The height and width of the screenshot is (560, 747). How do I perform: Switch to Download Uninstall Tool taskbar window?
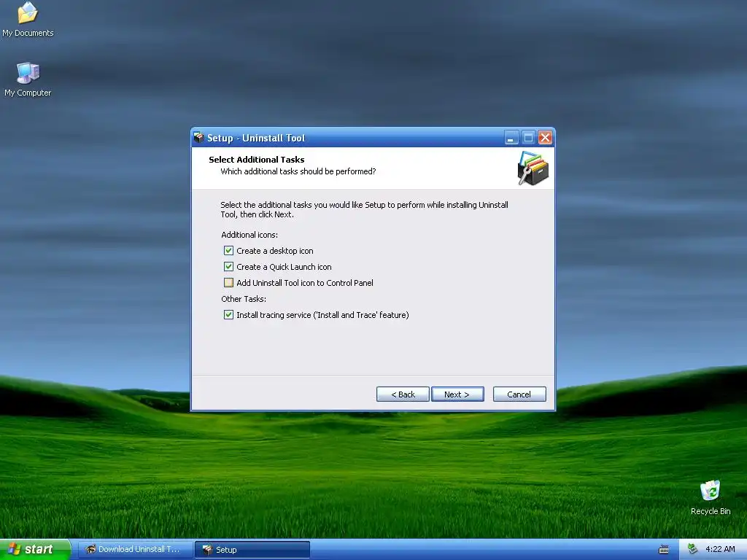[135, 549]
